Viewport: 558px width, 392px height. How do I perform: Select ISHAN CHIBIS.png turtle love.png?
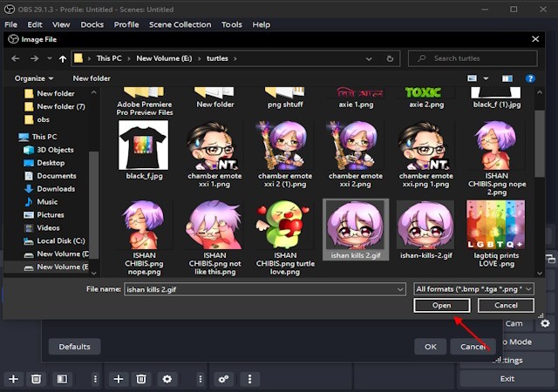[285, 238]
